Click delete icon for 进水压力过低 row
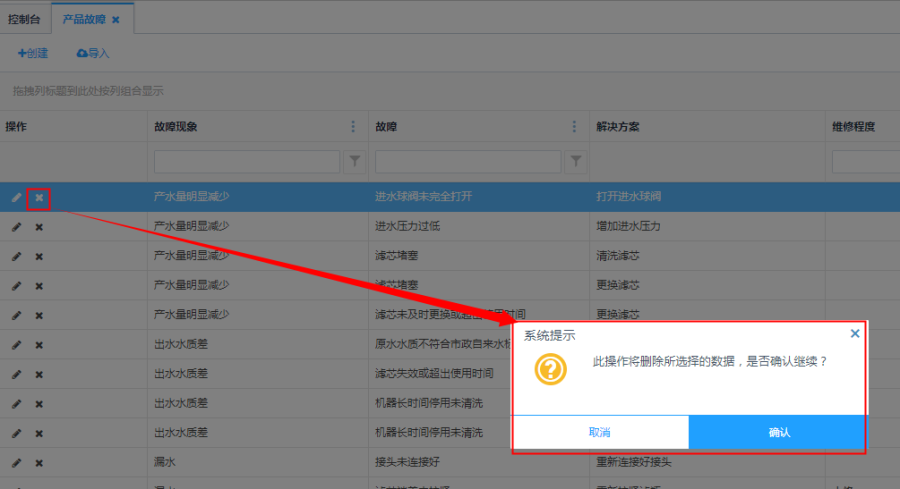 click(x=39, y=227)
